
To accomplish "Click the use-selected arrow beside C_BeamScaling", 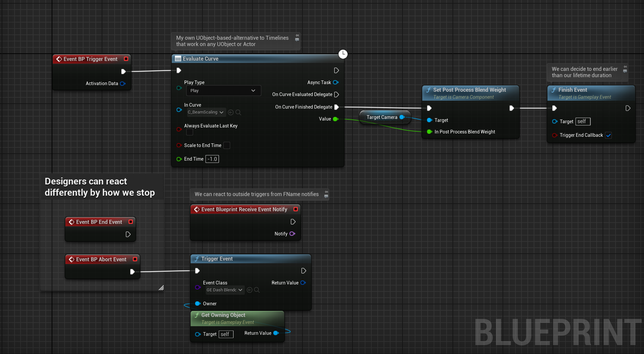I will [x=231, y=113].
